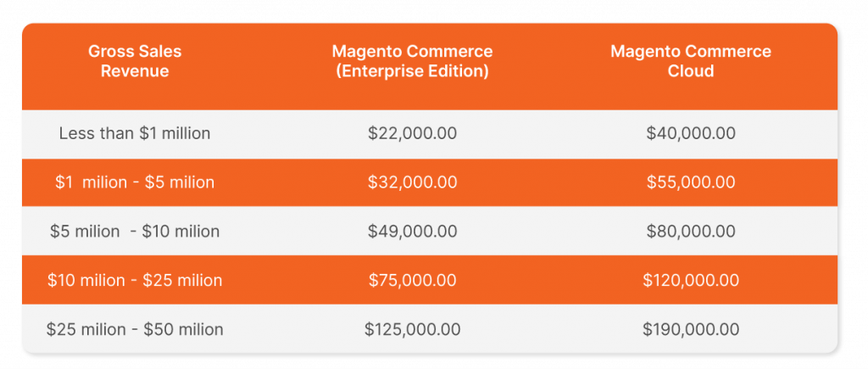Select the $49,000.00 price cell
Screen dimensions: 868x369
coord(413,231)
